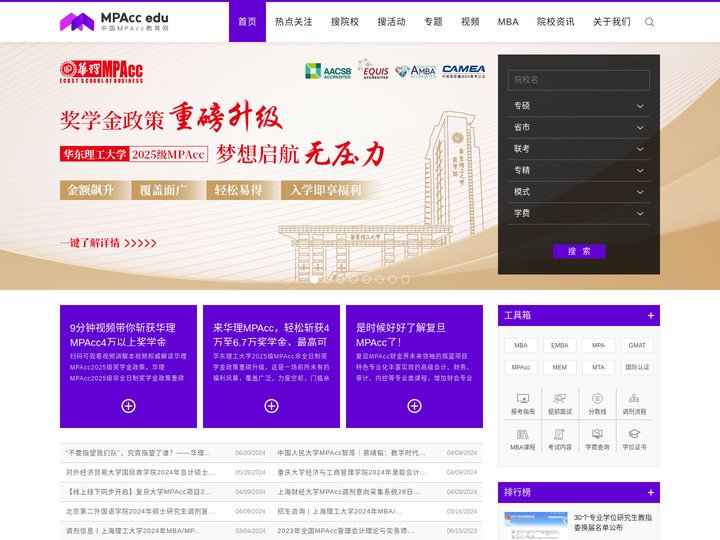The height and width of the screenshot is (540, 720).
Task: Click the MEM toolbox tag
Action: pos(559,367)
